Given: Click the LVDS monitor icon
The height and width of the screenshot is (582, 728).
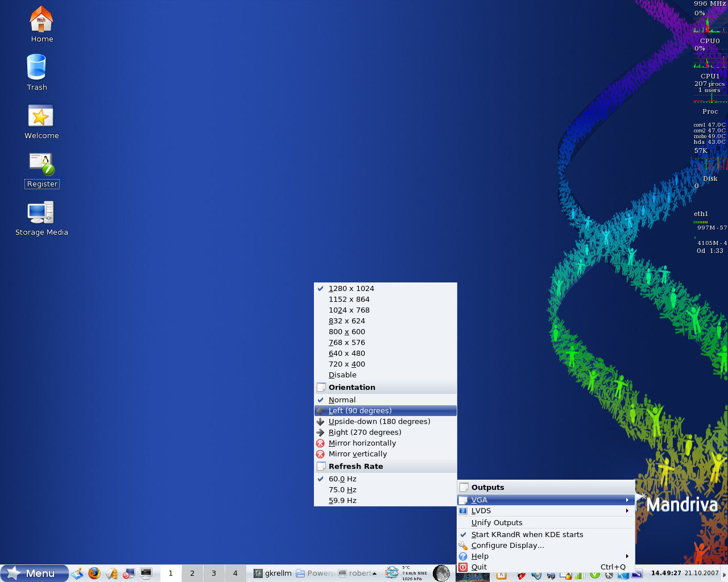Looking at the screenshot, I should point(463,511).
